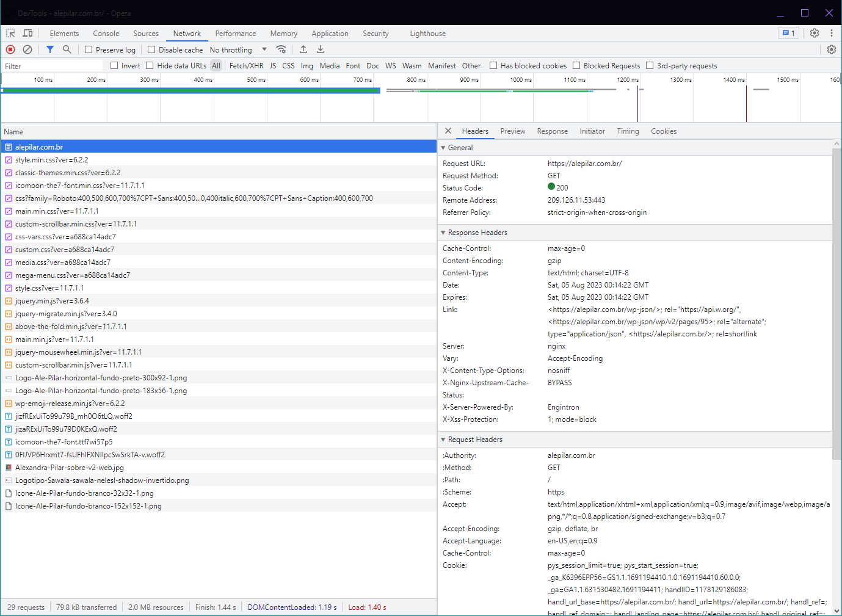Open the No throttling dropdown

(238, 49)
